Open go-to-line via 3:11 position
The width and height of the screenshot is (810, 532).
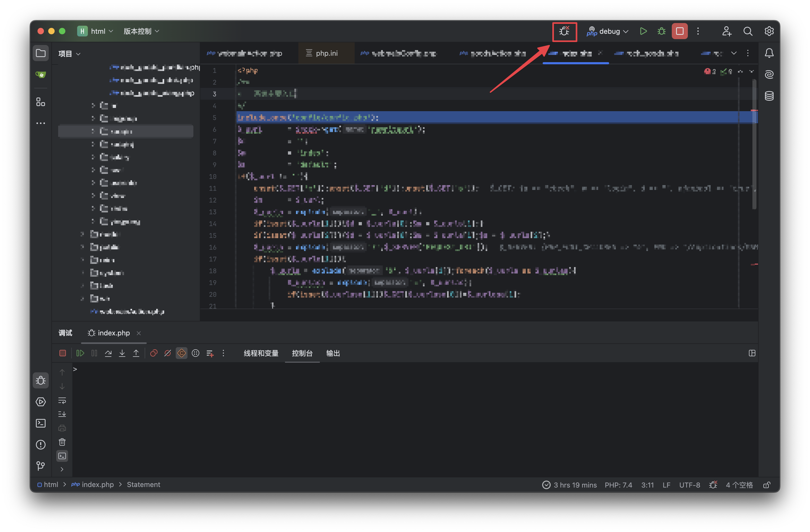coord(647,485)
